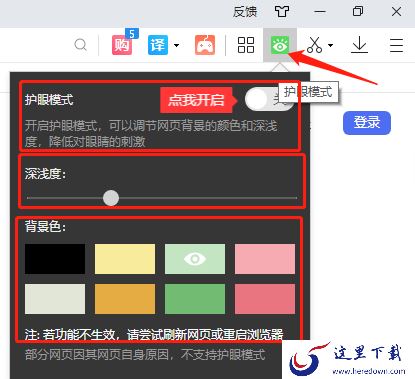Restore down the browser window
Viewport: 415px width, 379px height.
click(358, 12)
